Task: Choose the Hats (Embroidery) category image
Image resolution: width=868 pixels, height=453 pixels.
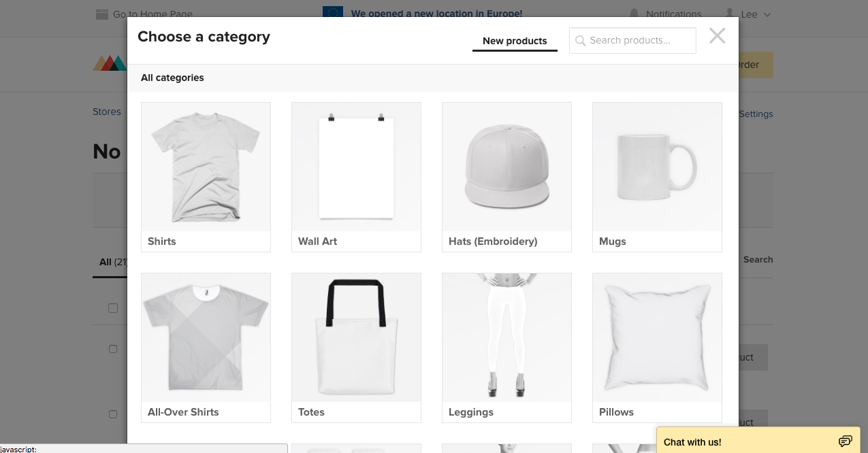Action: [x=507, y=167]
